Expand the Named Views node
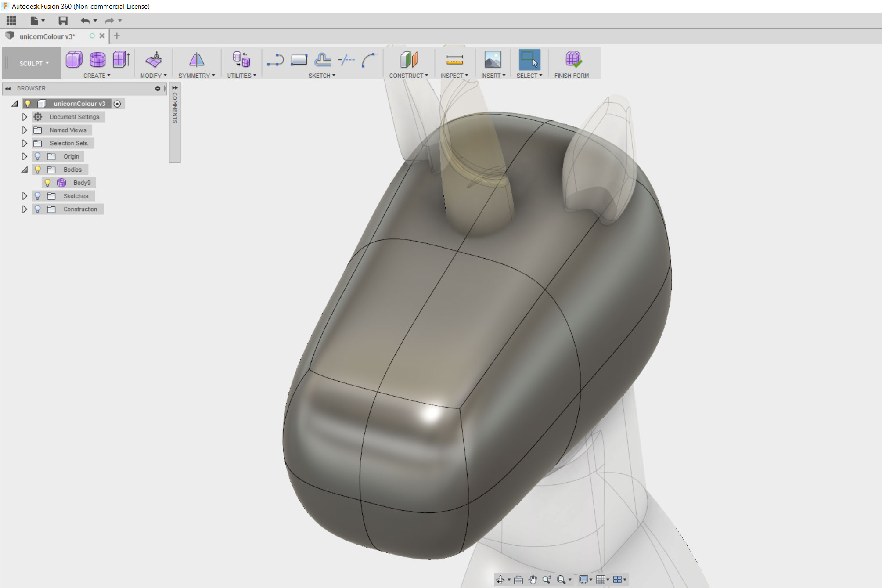Viewport: 882px width, 588px height. coord(25,130)
